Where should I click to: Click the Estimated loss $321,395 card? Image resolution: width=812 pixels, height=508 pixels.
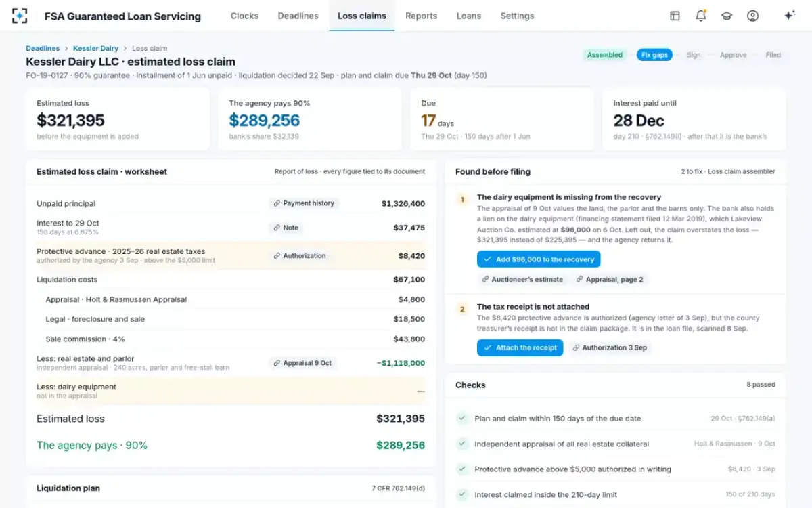118,119
